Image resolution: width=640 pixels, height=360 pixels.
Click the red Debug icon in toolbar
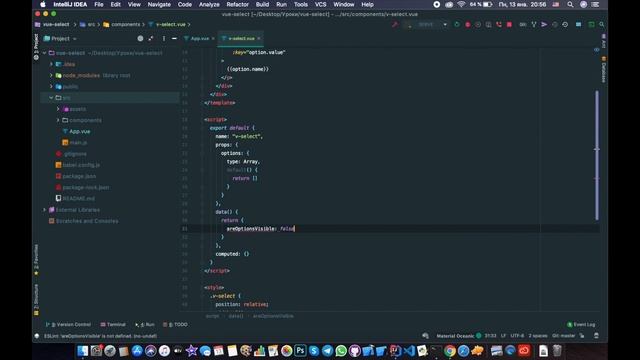(468, 24)
